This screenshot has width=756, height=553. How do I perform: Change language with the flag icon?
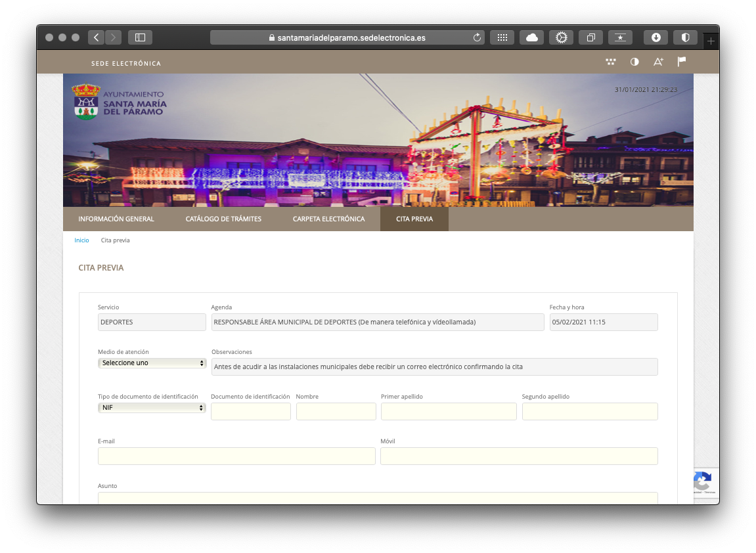click(682, 62)
